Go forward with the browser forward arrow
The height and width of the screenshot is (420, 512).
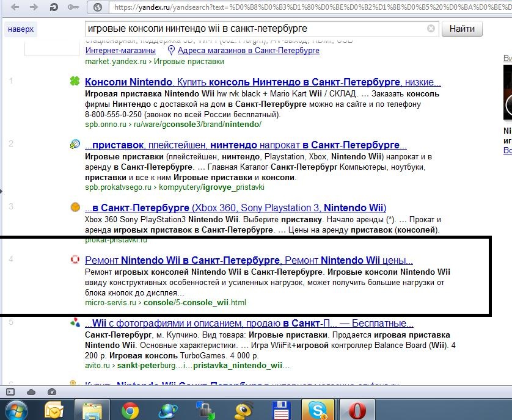click(34, 7)
